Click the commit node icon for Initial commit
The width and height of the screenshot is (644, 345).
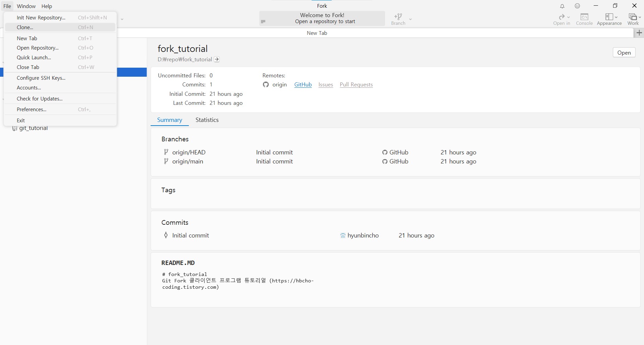click(x=166, y=235)
